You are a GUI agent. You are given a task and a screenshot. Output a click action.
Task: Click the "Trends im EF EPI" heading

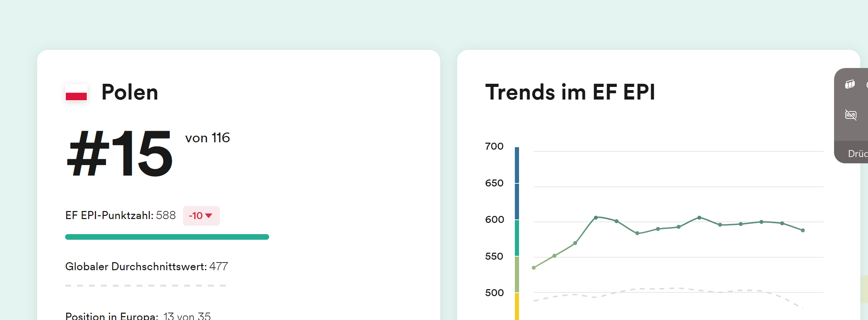(x=570, y=92)
